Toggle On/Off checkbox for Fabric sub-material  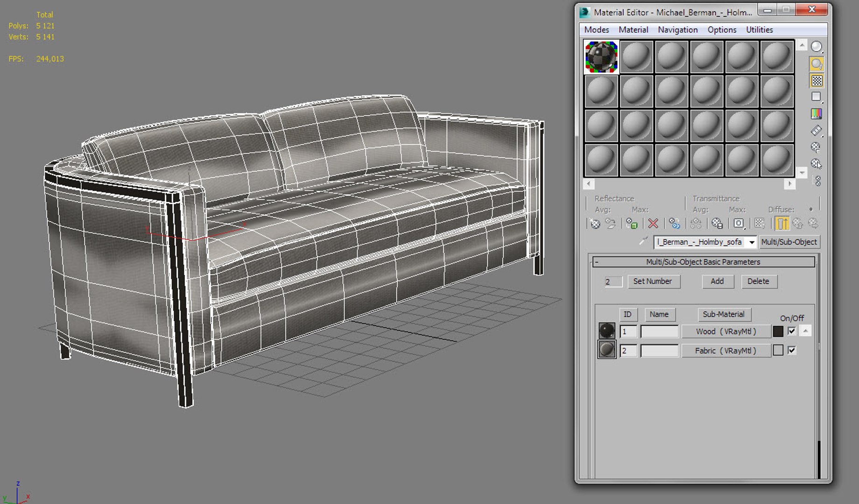click(792, 350)
